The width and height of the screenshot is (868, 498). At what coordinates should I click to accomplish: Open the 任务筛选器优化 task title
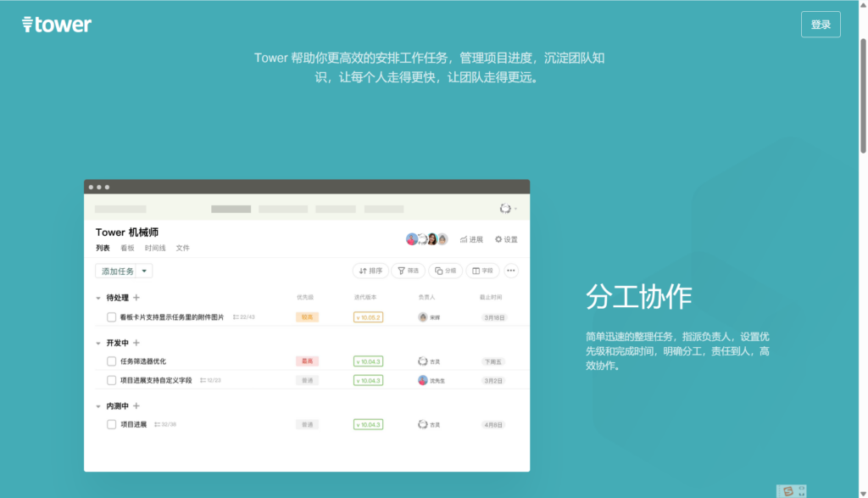tap(142, 361)
